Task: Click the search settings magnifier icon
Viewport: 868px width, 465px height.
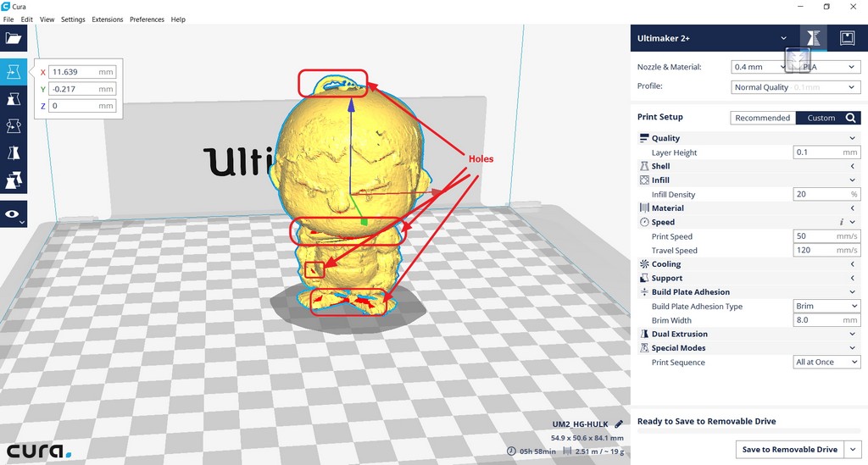Action: [851, 118]
